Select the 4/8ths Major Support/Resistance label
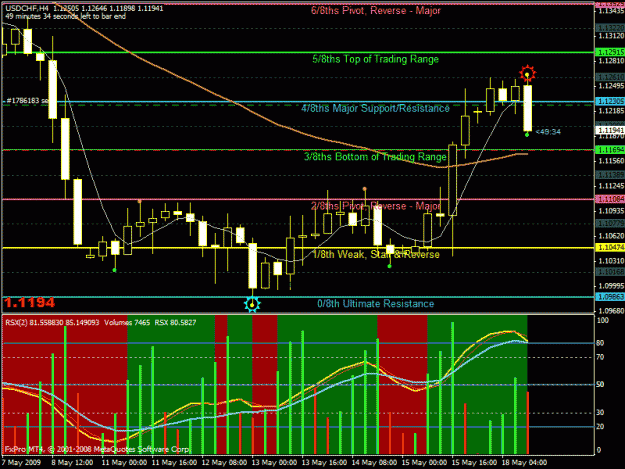 coord(375,108)
